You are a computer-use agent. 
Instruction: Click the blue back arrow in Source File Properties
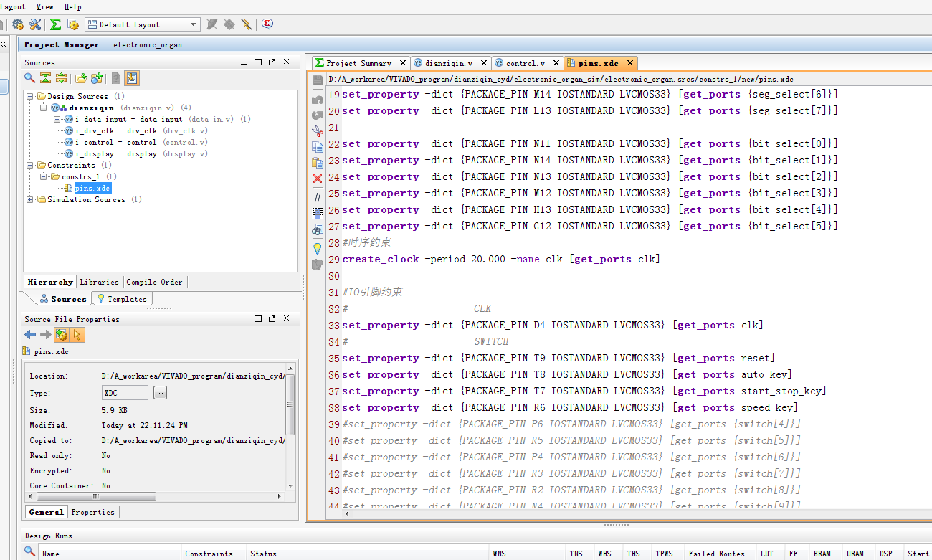click(30, 335)
